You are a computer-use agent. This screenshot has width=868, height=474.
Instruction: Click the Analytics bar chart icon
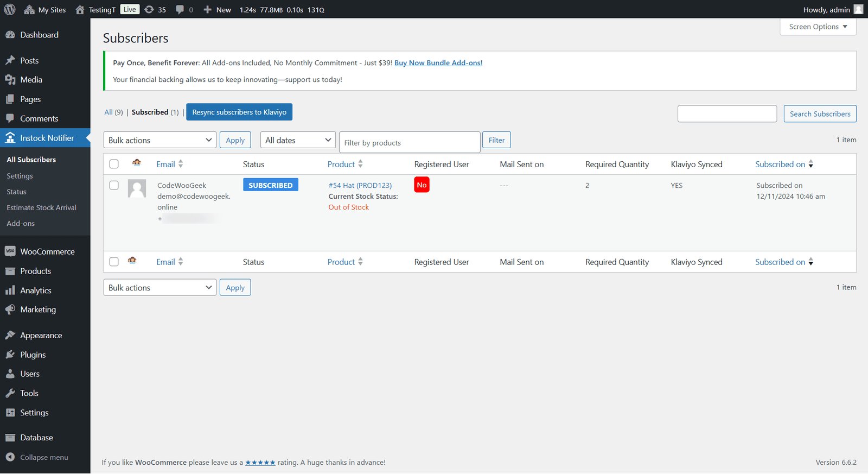pos(10,290)
